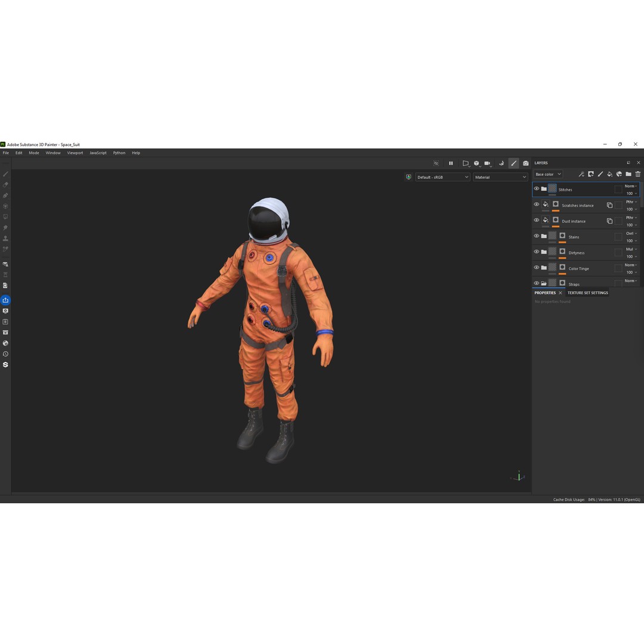Hide the Scratches instance layer

pos(537,204)
